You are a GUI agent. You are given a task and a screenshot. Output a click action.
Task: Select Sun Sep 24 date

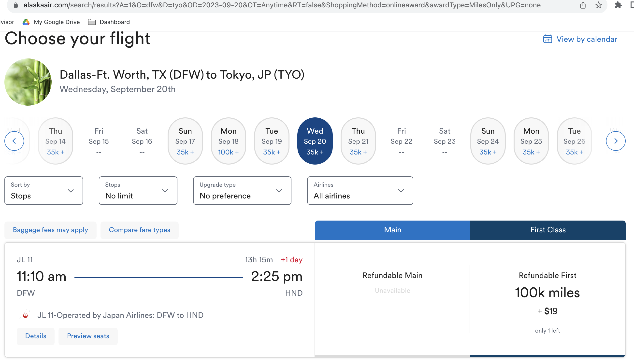[x=488, y=141]
